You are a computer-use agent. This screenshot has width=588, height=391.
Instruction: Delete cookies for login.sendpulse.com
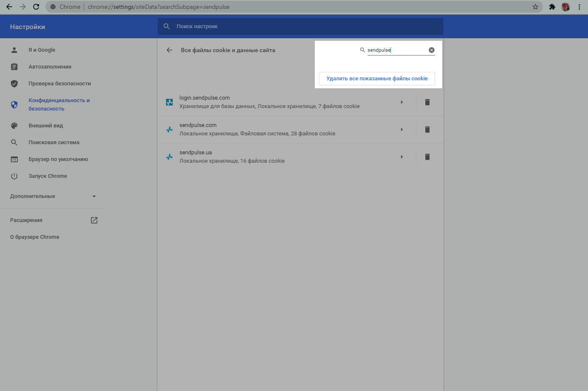point(427,102)
